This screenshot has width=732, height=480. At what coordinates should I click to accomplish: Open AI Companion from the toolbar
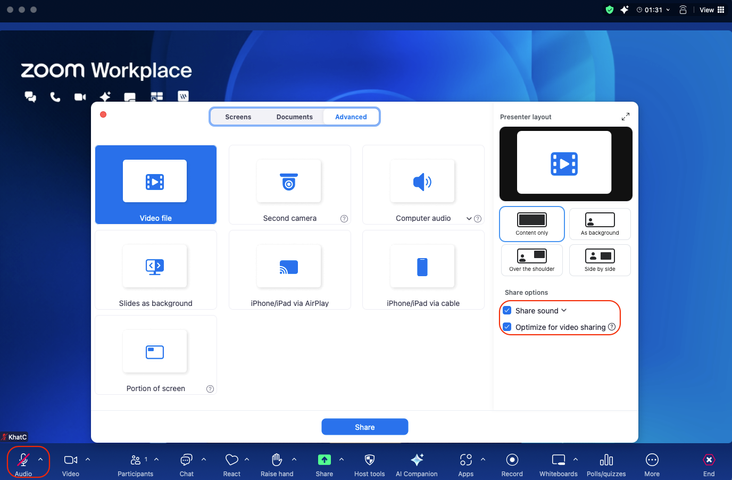[417, 460]
